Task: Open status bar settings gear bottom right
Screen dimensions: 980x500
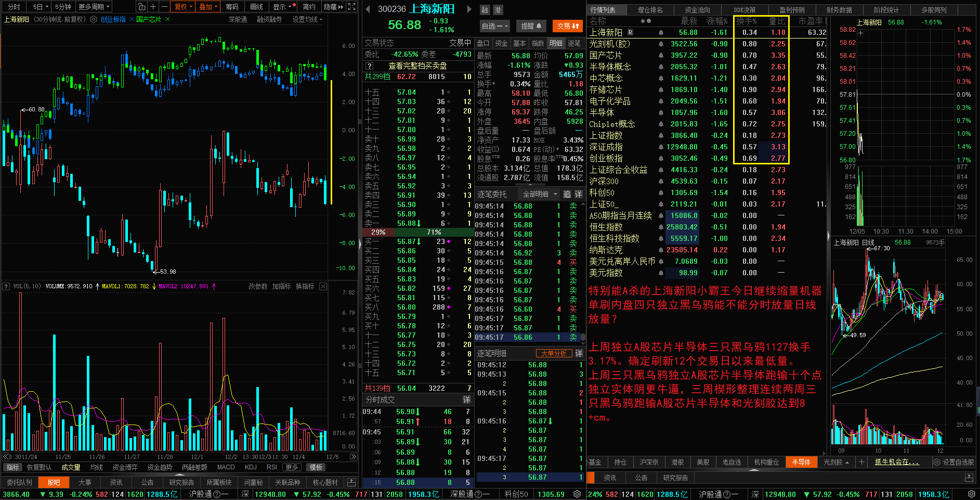Action: click(x=971, y=494)
